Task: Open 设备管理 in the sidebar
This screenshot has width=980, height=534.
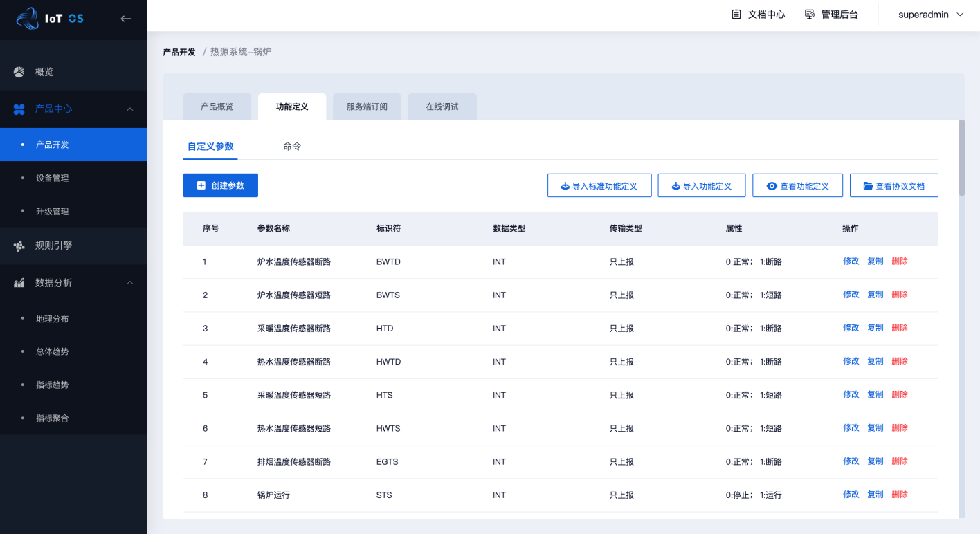Action: click(53, 178)
